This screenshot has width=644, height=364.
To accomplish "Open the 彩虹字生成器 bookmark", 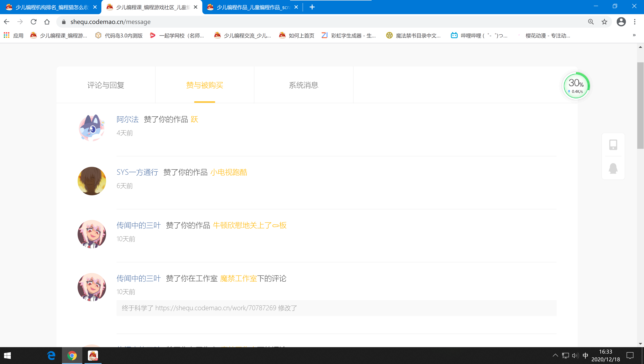I will [x=349, y=36].
